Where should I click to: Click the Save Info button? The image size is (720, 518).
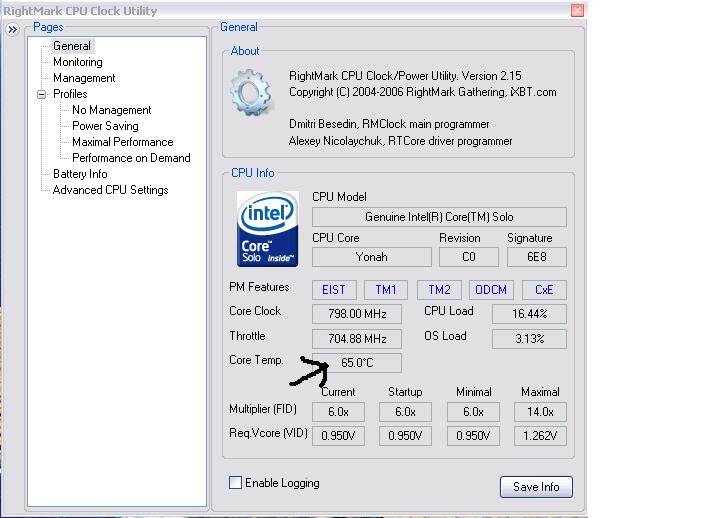(536, 487)
